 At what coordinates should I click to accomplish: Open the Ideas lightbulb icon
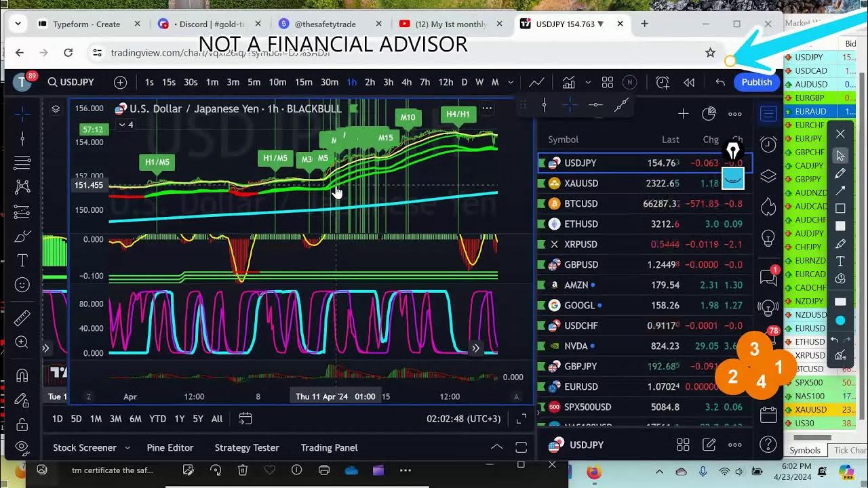click(x=768, y=238)
